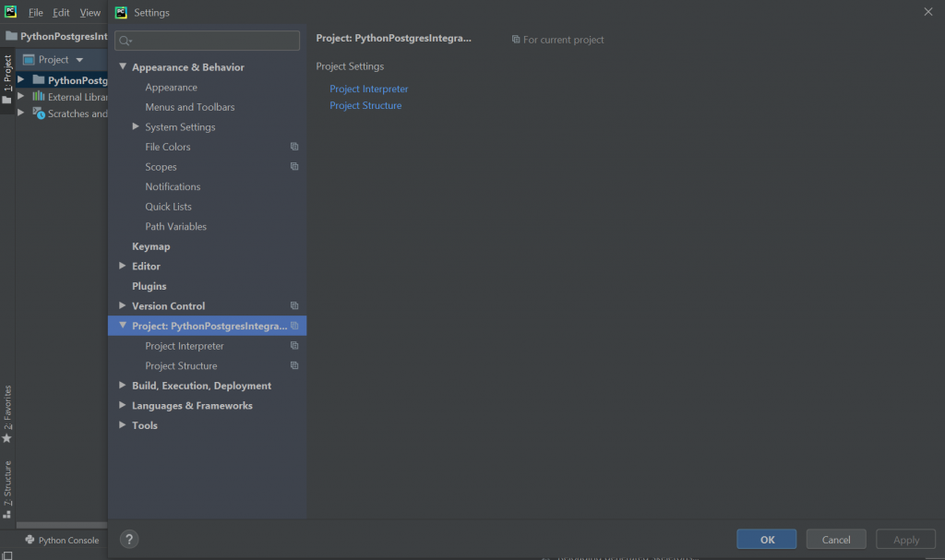Viewport: 945px width, 560px height.
Task: Click the Python Console icon
Action: [x=30, y=540]
